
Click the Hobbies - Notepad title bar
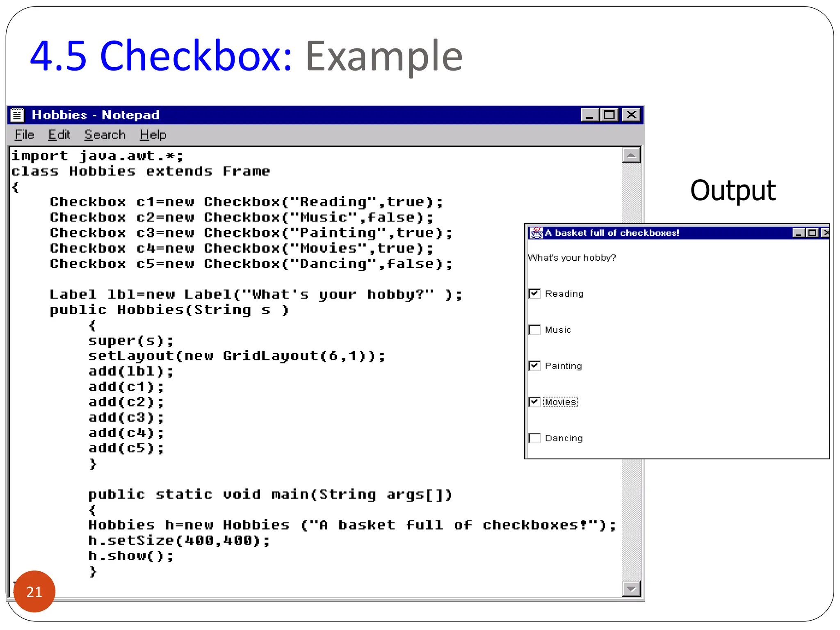(x=325, y=115)
